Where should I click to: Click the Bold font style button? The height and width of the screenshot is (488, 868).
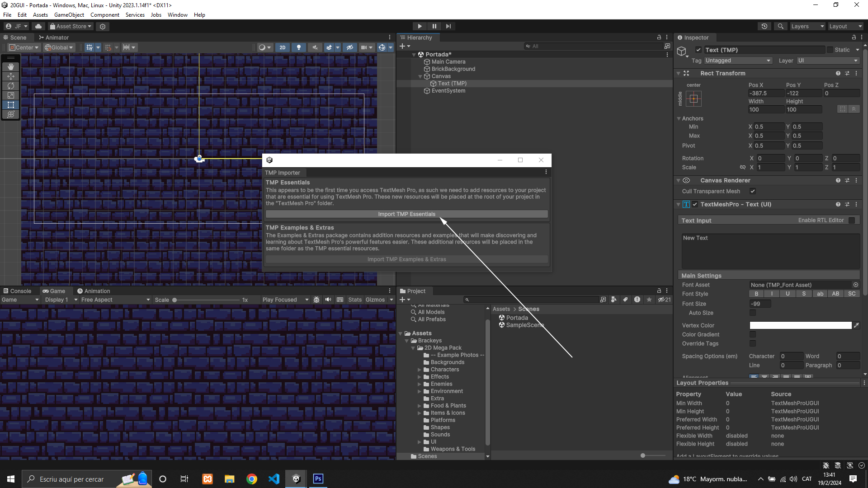pos(756,294)
